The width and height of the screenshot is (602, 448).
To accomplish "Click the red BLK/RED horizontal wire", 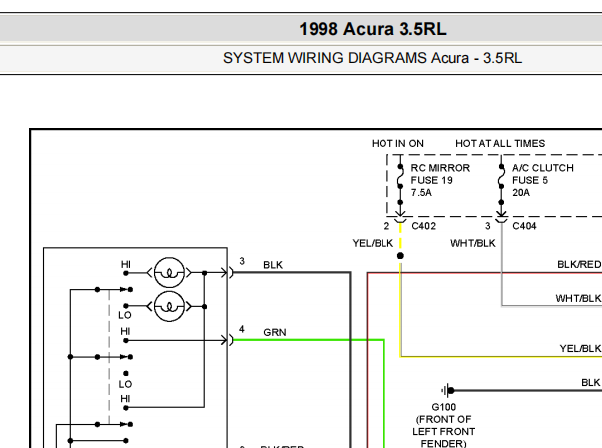I will 484,273.
